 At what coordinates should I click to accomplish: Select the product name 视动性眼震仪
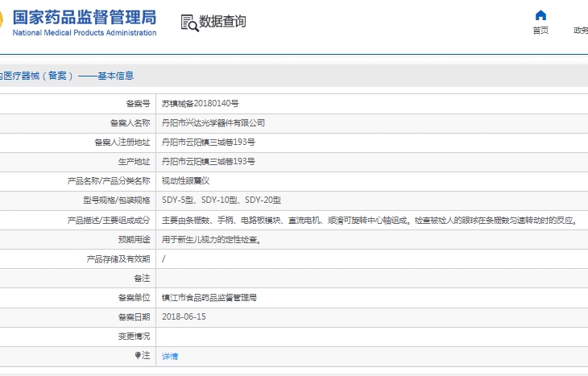(185, 181)
